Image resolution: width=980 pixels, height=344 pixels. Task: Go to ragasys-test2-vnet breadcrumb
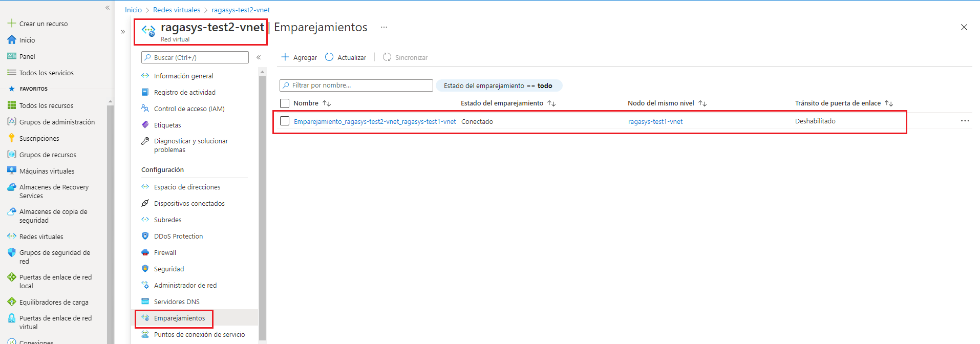[x=241, y=10]
